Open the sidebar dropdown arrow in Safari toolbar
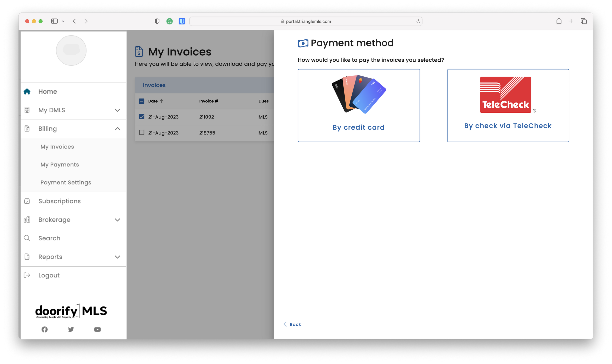612x364 pixels. pos(63,21)
